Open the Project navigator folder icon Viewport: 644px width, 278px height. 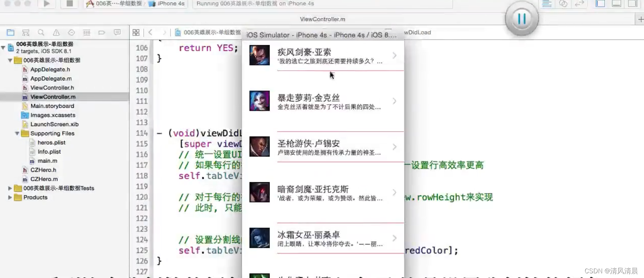coord(11,32)
